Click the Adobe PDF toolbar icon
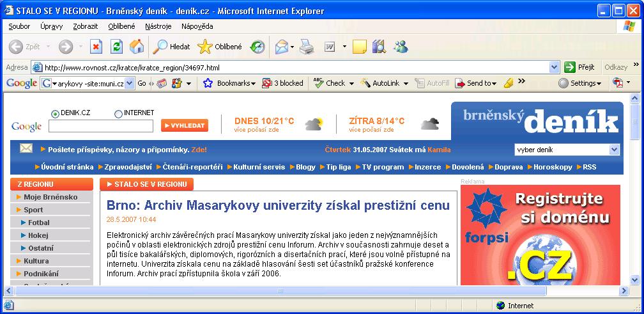The width and height of the screenshot is (644, 314). tap(617, 83)
